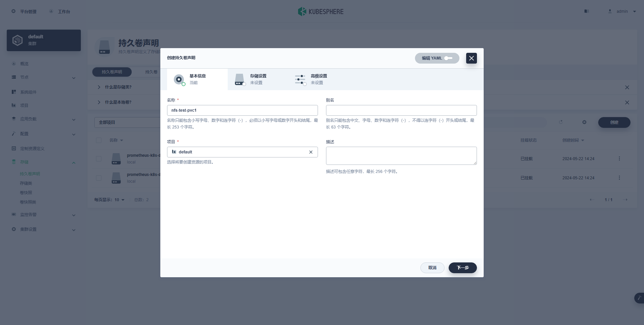Viewport: 644px width, 325px height.
Task: Sort by the 创建时间 column
Action: 573,140
